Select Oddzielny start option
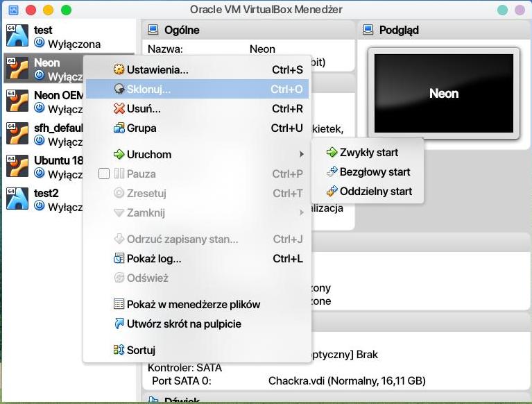 coord(368,191)
